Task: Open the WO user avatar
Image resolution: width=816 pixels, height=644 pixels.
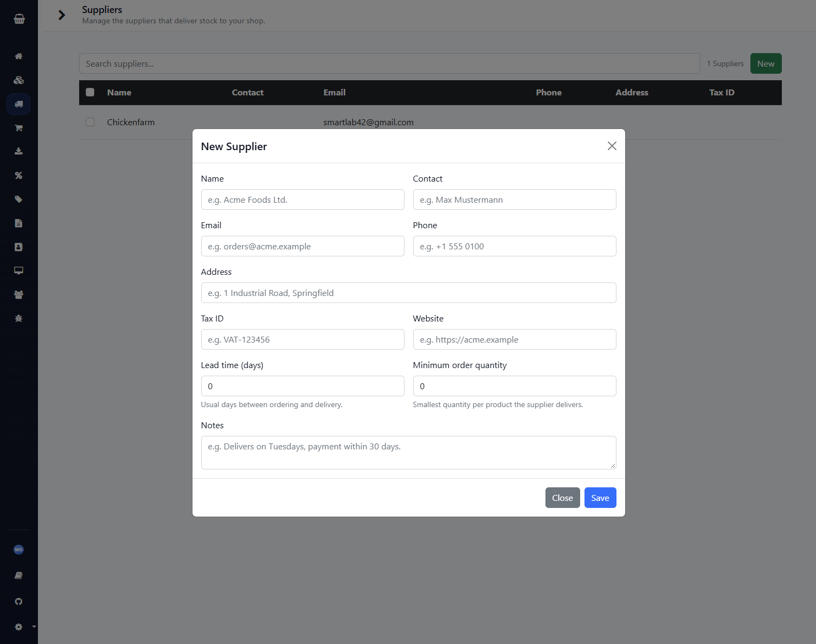Action: point(18,550)
